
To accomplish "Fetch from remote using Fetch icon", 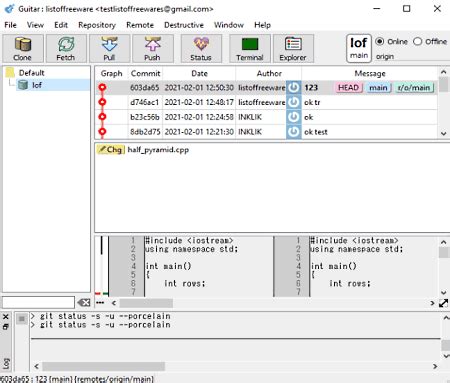I will [66, 48].
